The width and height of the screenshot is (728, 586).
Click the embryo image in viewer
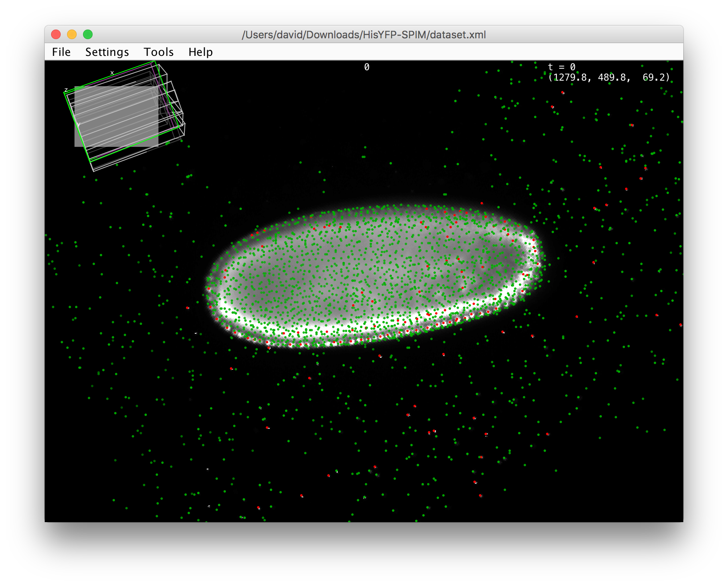point(374,275)
